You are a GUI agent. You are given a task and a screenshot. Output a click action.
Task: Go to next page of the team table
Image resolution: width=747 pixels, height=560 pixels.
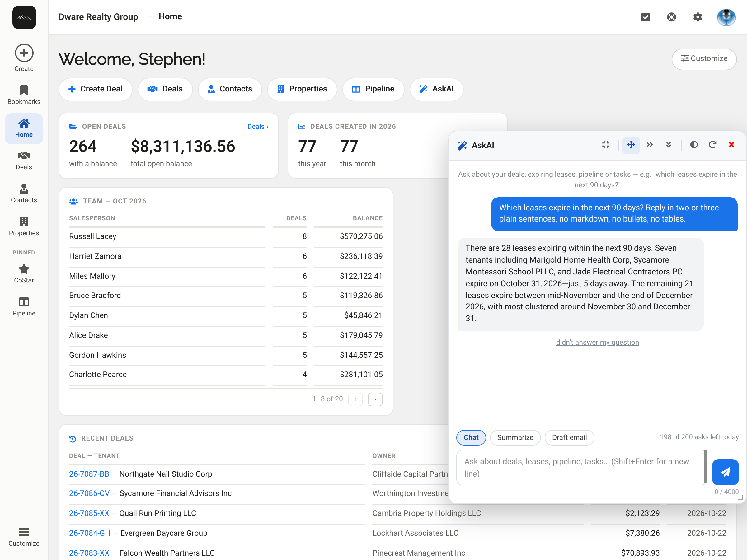375,399
